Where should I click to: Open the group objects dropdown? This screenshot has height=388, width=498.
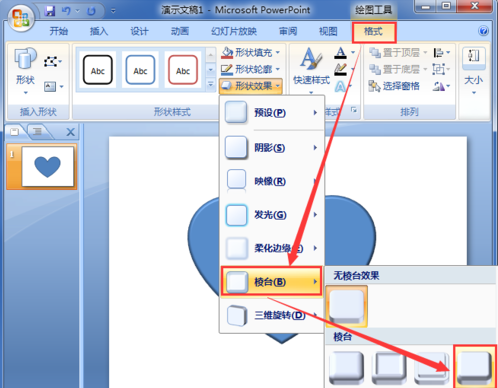coord(442,69)
